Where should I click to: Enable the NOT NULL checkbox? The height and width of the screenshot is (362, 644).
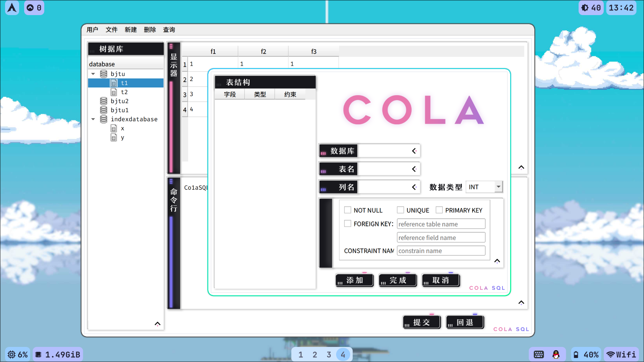347,210
